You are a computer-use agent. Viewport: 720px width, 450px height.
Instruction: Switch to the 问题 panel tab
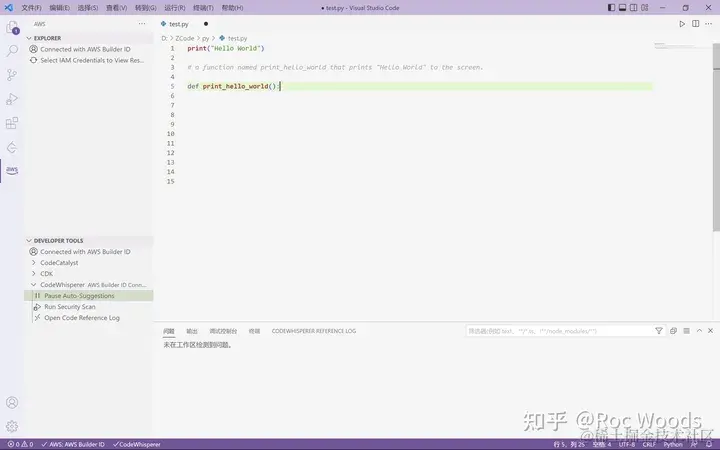[169, 331]
